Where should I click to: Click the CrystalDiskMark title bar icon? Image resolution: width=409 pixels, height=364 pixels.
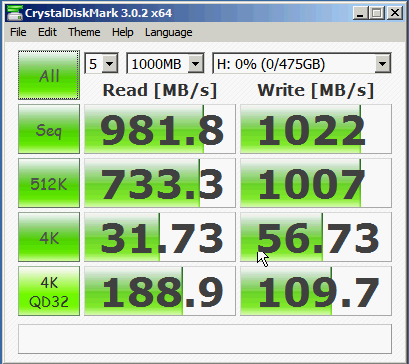(14, 13)
